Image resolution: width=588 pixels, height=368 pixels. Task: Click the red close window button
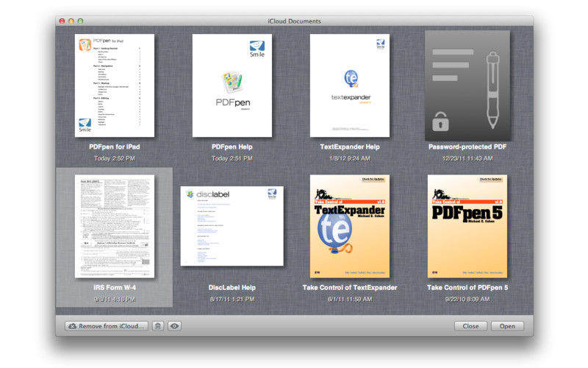(x=62, y=21)
